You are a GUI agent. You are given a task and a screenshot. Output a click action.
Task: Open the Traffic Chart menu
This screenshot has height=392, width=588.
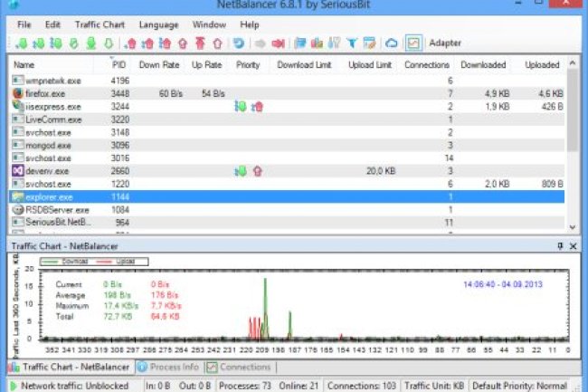point(100,24)
